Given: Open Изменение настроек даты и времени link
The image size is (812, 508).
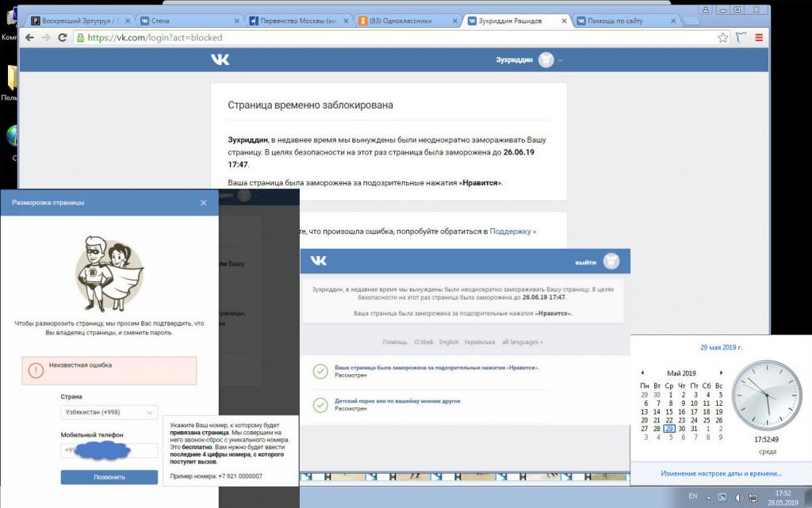Looking at the screenshot, I should click(721, 473).
